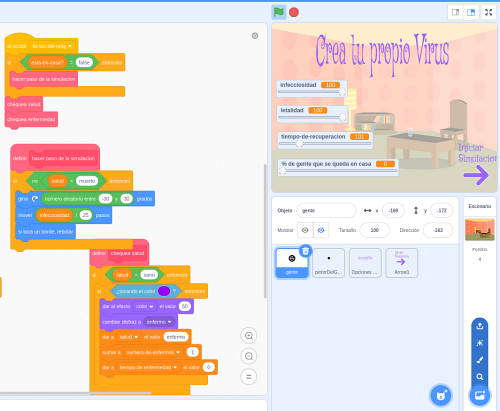The image size is (500, 411).
Task: Click the workspace top-right circular icon
Action: point(255,36)
